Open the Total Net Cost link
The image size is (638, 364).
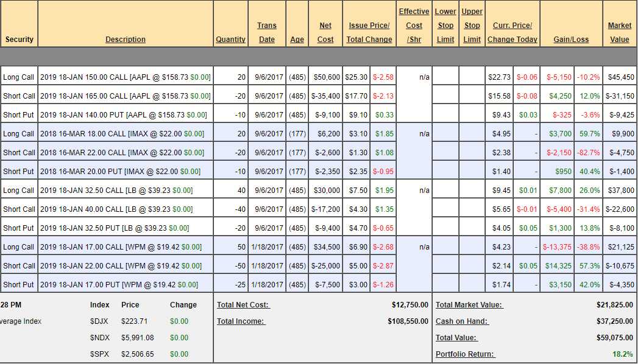point(243,305)
